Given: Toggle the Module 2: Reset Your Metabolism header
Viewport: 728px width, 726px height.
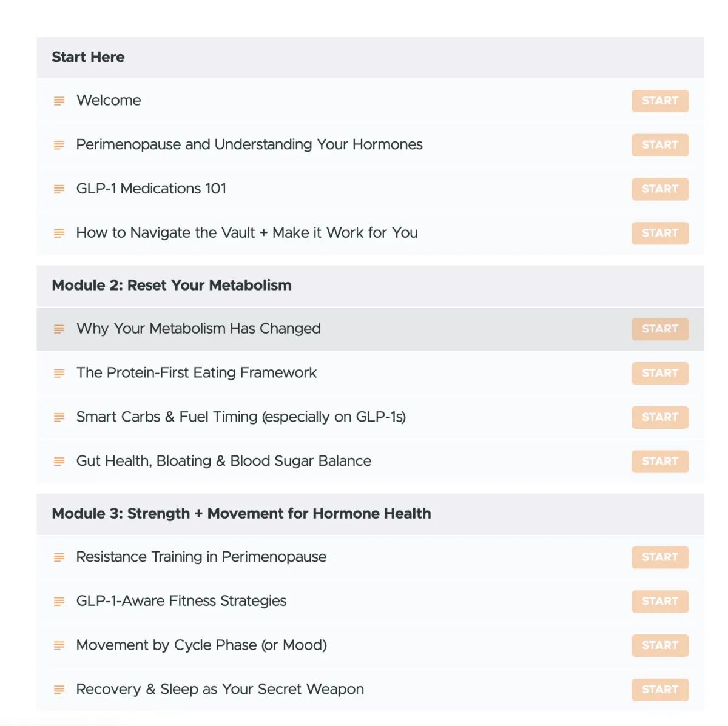Looking at the screenshot, I should click(370, 286).
